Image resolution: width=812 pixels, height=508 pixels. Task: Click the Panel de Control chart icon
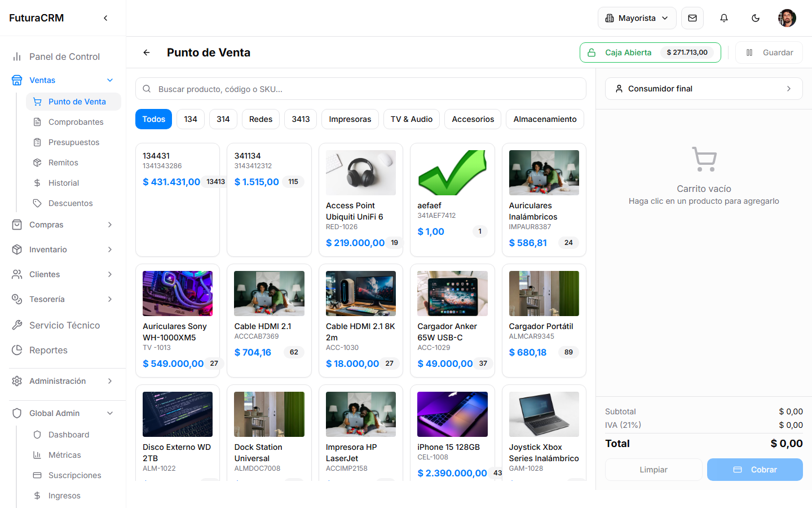pos(17,56)
